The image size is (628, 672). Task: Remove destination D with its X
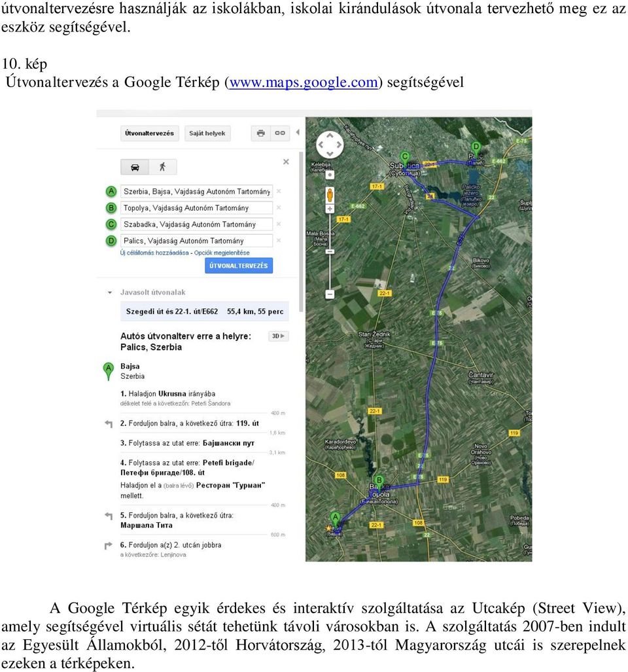tap(279, 240)
